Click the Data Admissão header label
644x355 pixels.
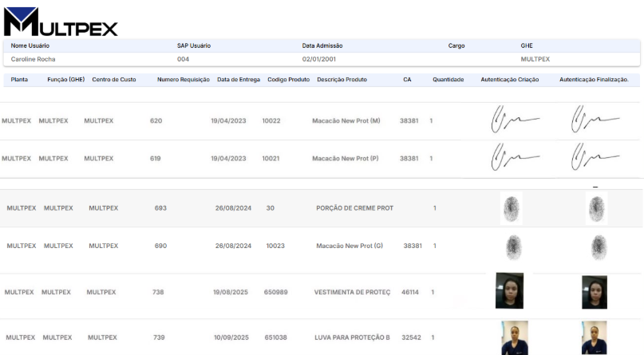click(322, 45)
